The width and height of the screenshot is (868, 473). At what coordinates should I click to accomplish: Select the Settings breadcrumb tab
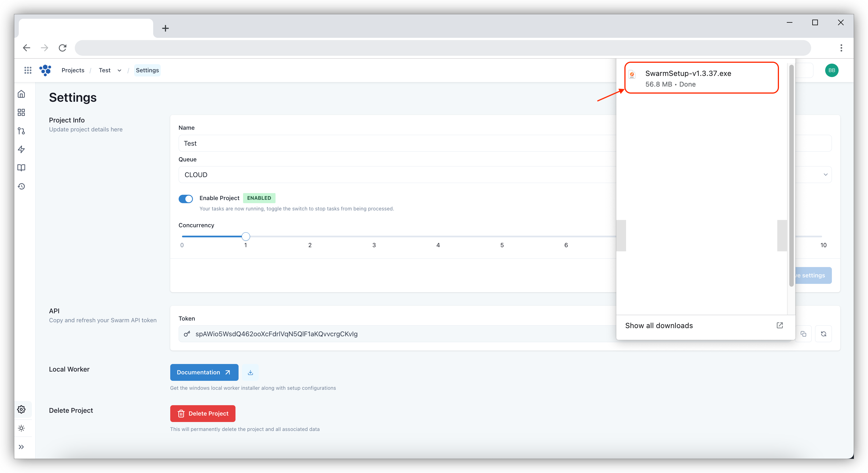[x=147, y=70]
